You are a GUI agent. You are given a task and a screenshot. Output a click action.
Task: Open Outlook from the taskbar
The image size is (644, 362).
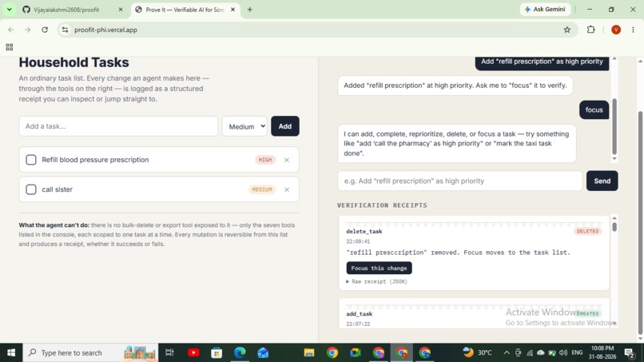tap(263, 352)
